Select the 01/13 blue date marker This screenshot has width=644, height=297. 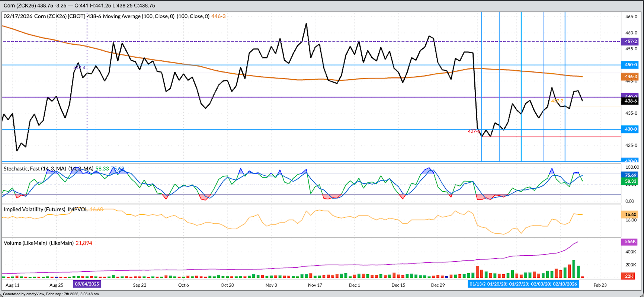(x=477, y=284)
